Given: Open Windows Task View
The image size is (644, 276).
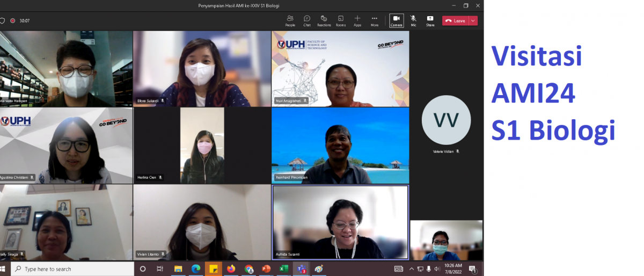Looking at the screenshot, I should [x=160, y=268].
